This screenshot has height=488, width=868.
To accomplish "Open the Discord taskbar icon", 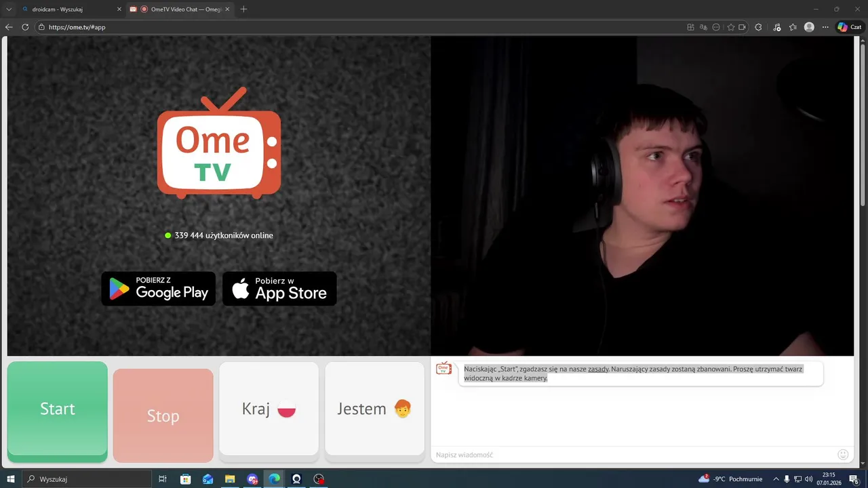I will click(252, 479).
